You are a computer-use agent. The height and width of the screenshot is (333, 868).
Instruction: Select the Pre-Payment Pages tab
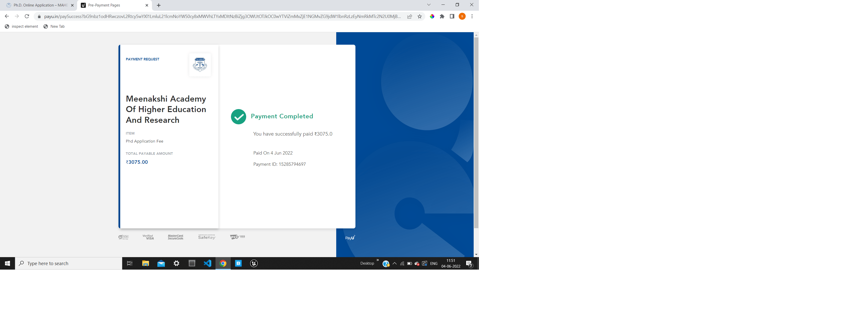click(x=114, y=5)
